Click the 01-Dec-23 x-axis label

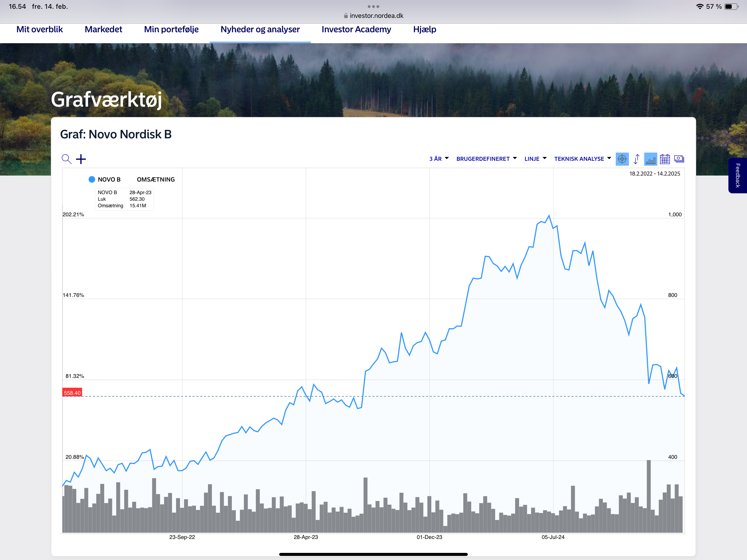[x=429, y=537]
